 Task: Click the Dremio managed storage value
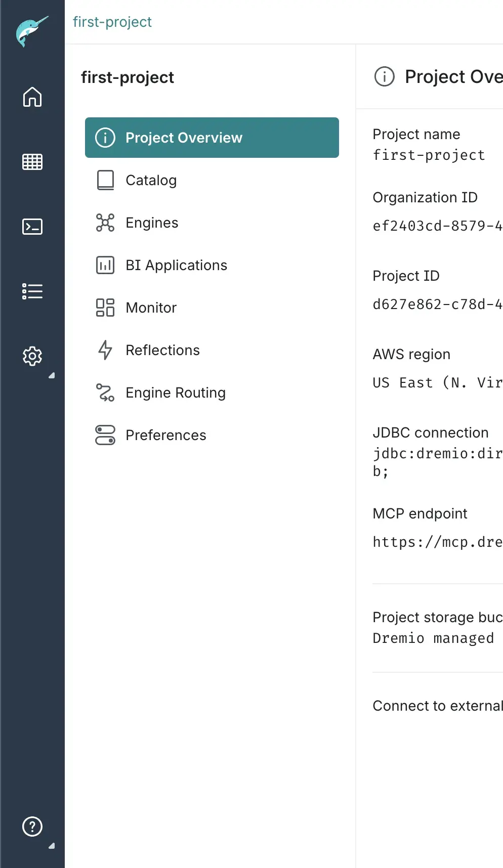433,638
